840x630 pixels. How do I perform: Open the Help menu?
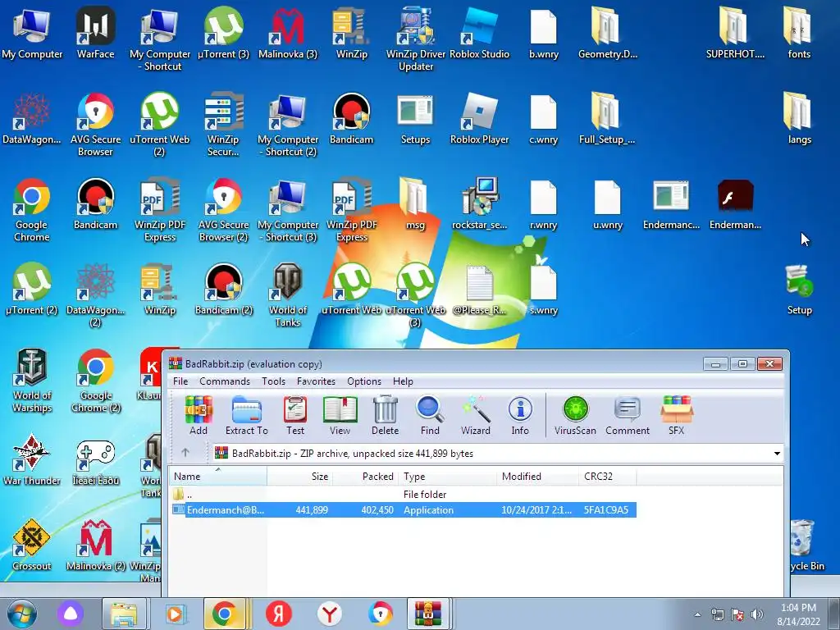403,381
